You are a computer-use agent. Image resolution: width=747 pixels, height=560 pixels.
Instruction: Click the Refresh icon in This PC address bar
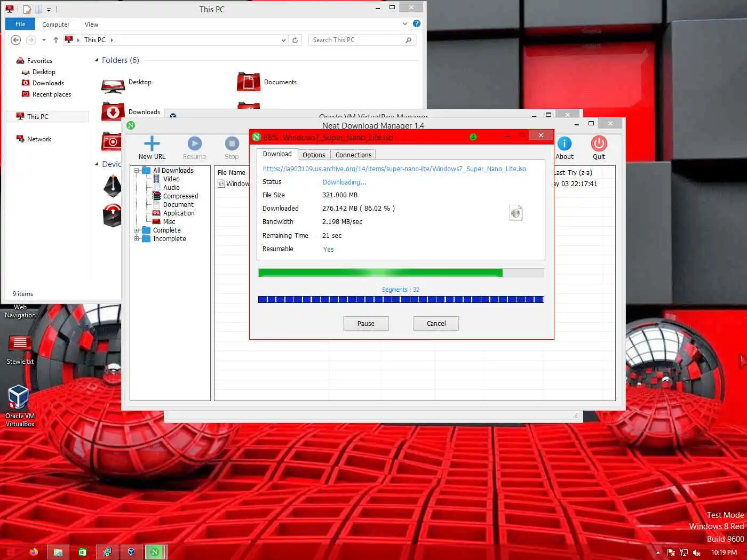pyautogui.click(x=295, y=40)
